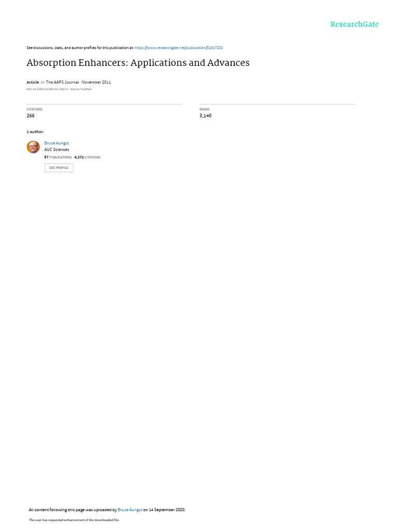This screenshot has height=532, width=399.
Task: Click the AUC Sciences affiliation
Action: coord(57,150)
